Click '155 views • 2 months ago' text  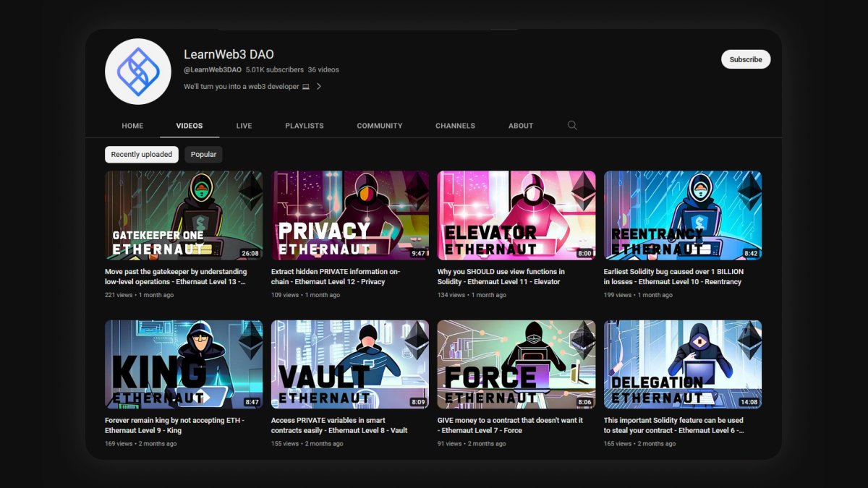307,444
